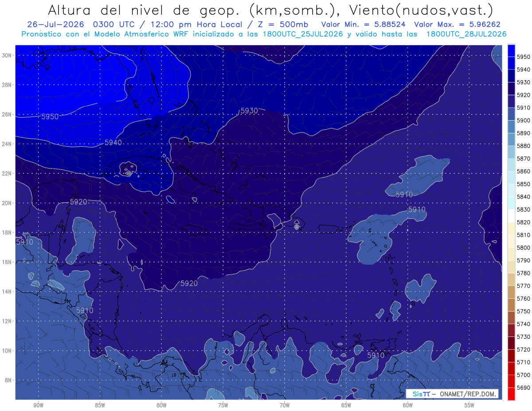532x411 pixels.
Task: Click the 5780 value on the color scale
Action: click(524, 273)
